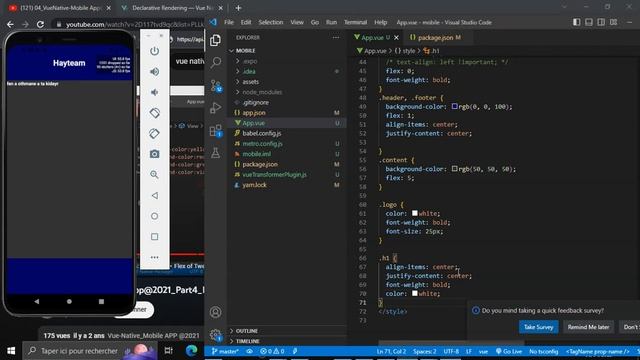Click emulator volume down button

point(154,92)
